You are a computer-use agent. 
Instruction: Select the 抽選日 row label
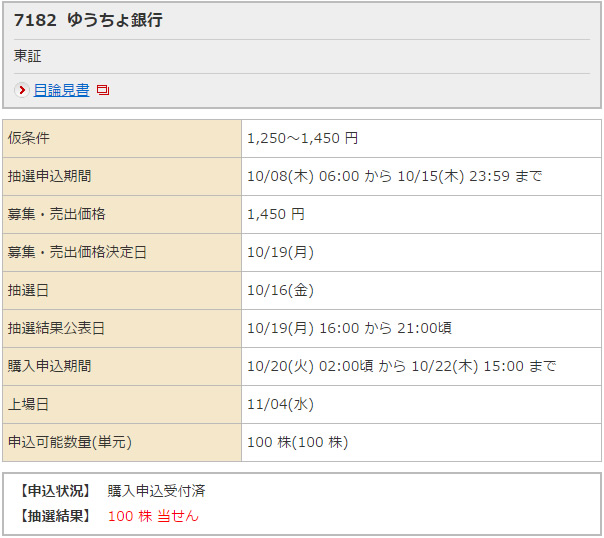pos(28,290)
